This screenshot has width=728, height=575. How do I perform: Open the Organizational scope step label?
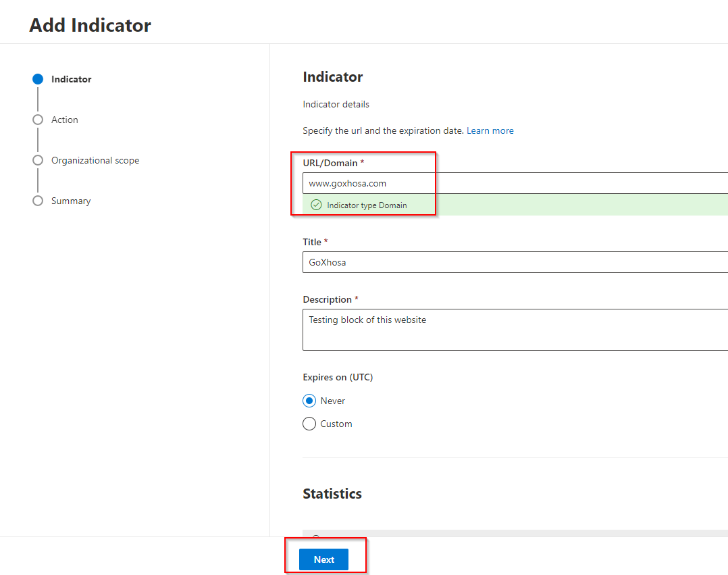(x=95, y=160)
